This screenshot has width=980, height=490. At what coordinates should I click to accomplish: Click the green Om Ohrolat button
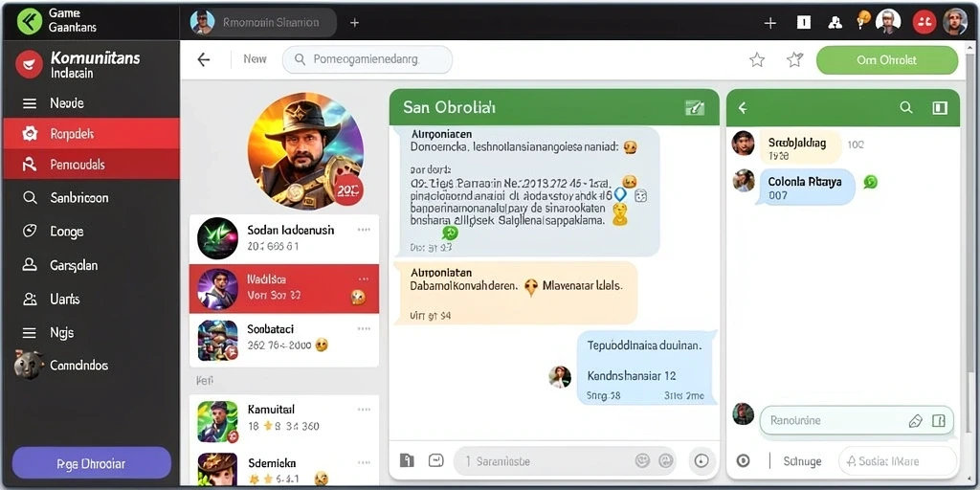click(887, 60)
